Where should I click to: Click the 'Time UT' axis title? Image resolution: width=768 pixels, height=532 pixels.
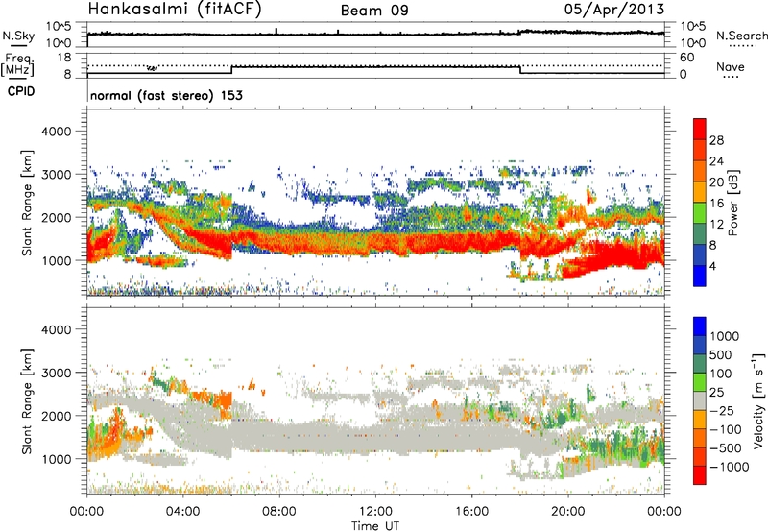[x=375, y=525]
